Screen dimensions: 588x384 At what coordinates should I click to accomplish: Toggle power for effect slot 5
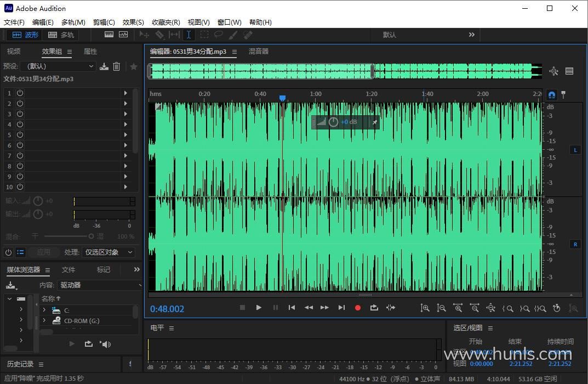click(x=20, y=134)
